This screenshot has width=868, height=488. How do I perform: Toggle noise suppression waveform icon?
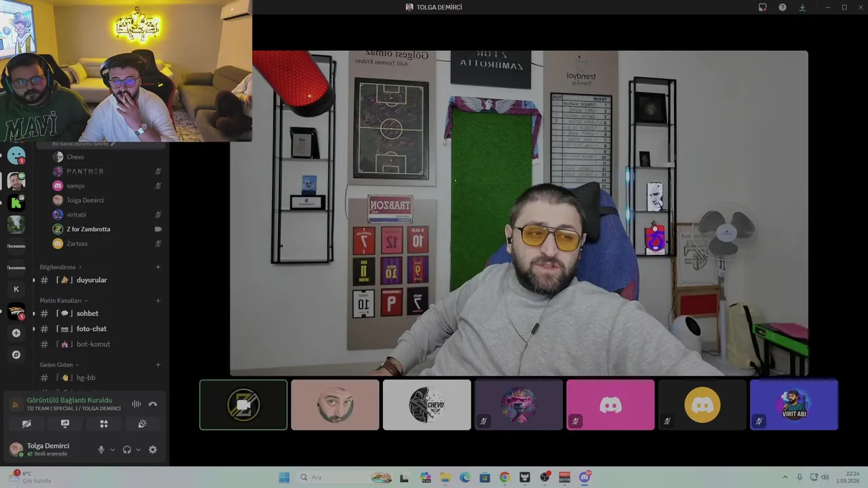[x=136, y=404]
